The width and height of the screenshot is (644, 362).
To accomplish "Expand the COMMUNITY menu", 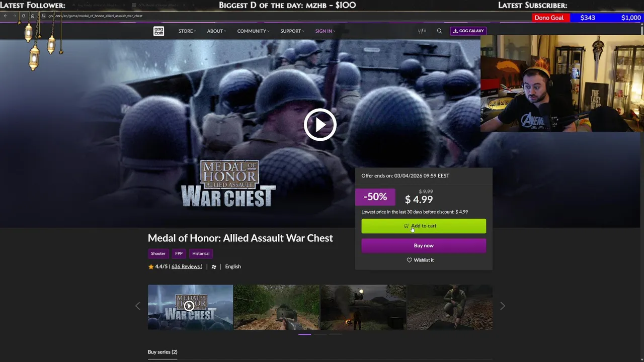I will [x=253, y=31].
